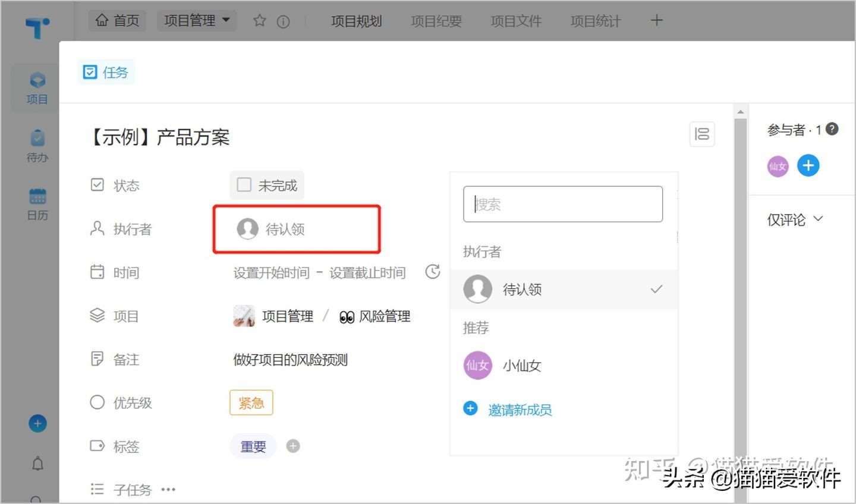Screen dimensions: 856x504
Task: Click the blue plus circle in sidebar
Action: tap(37, 423)
